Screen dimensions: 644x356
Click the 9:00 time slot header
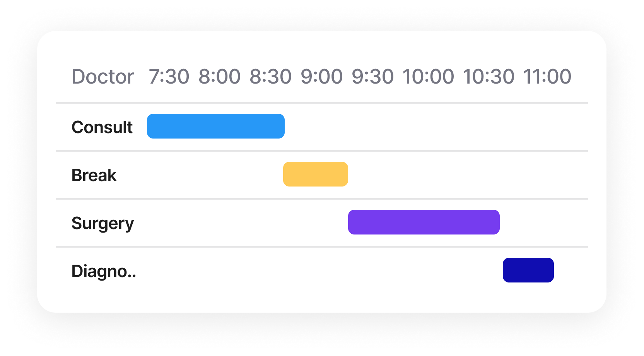click(x=321, y=77)
